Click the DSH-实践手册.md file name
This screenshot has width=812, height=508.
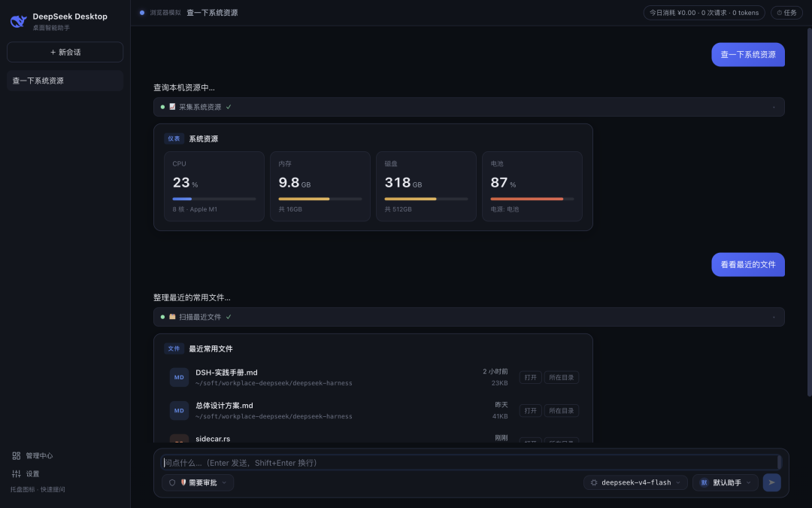(x=226, y=373)
